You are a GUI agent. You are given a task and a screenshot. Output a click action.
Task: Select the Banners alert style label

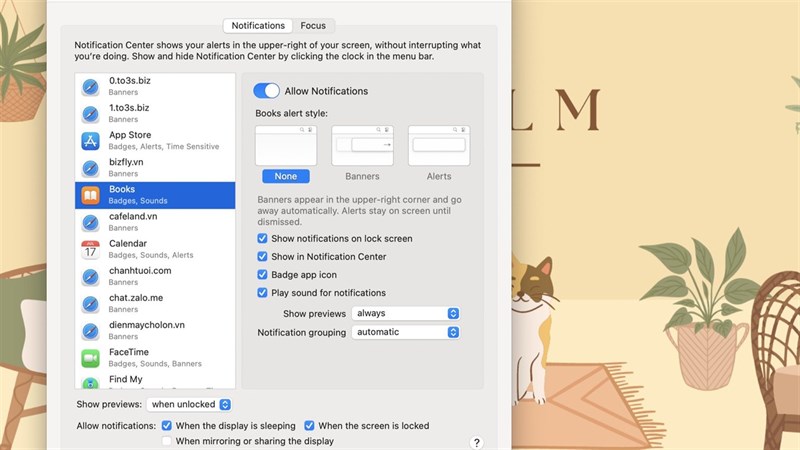(x=362, y=176)
